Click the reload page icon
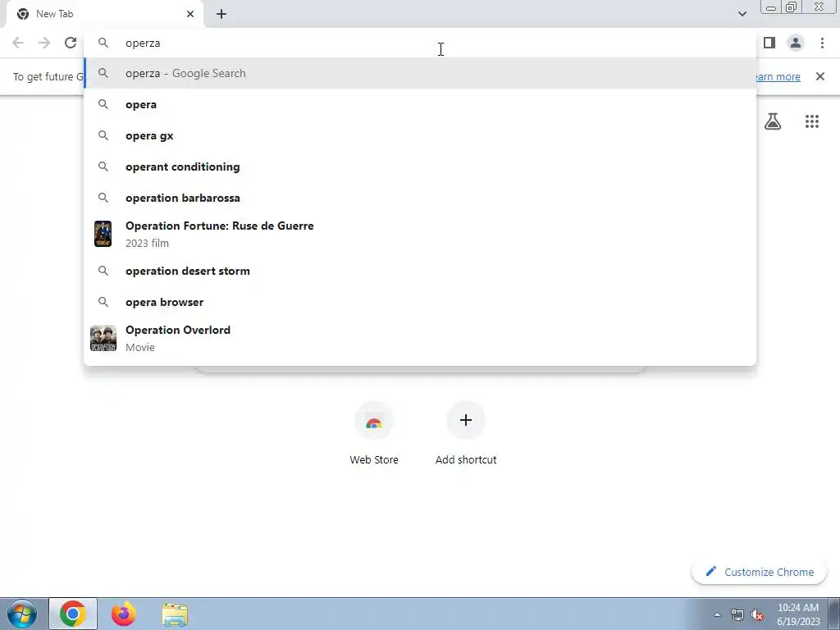The width and height of the screenshot is (840, 630). tap(71, 43)
